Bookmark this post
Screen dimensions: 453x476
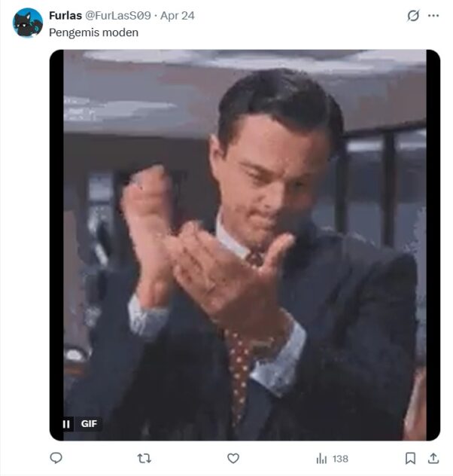(410, 458)
